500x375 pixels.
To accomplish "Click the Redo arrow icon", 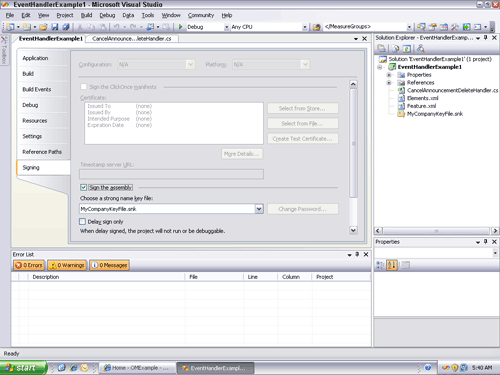I will (133, 27).
